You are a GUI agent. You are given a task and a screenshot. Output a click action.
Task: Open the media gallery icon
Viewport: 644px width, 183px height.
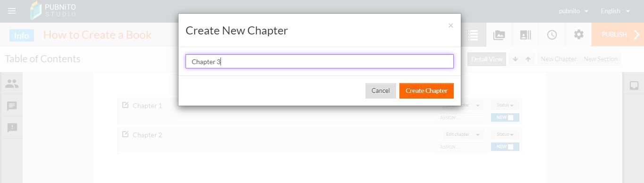pyautogui.click(x=499, y=34)
